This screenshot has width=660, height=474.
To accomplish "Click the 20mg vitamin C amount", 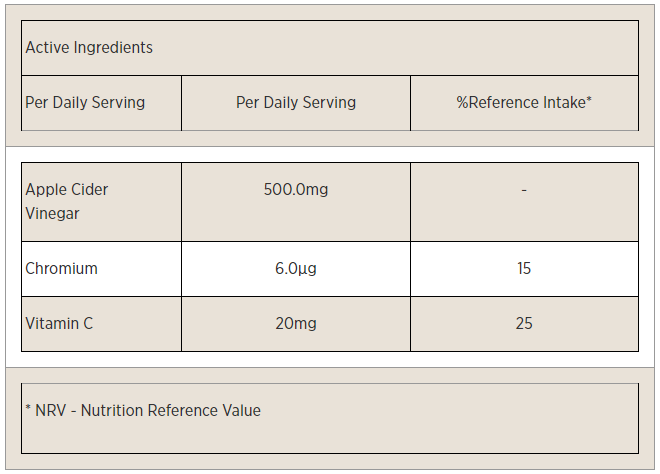I will click(296, 324).
